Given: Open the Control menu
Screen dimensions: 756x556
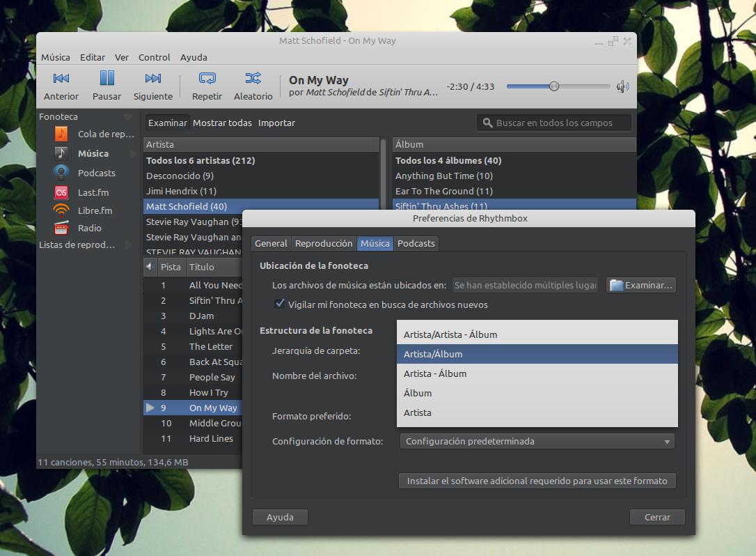Looking at the screenshot, I should point(155,57).
